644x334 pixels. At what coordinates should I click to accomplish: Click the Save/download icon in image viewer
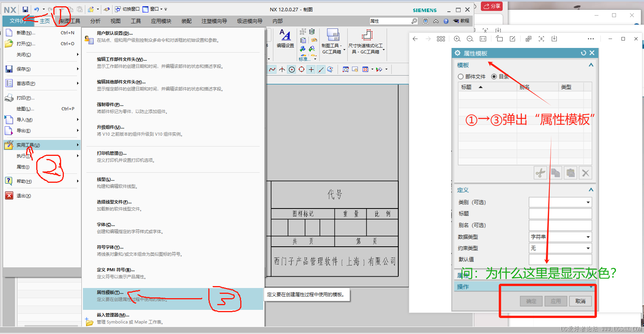point(554,39)
